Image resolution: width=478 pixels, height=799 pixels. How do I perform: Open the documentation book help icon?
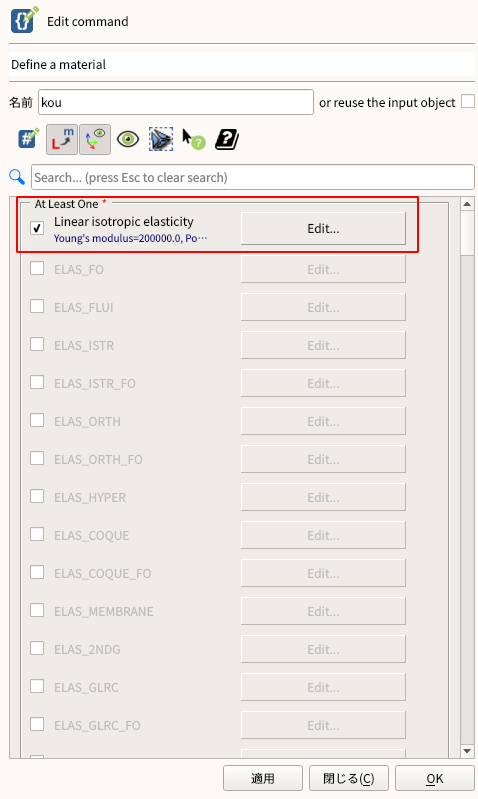click(x=227, y=139)
